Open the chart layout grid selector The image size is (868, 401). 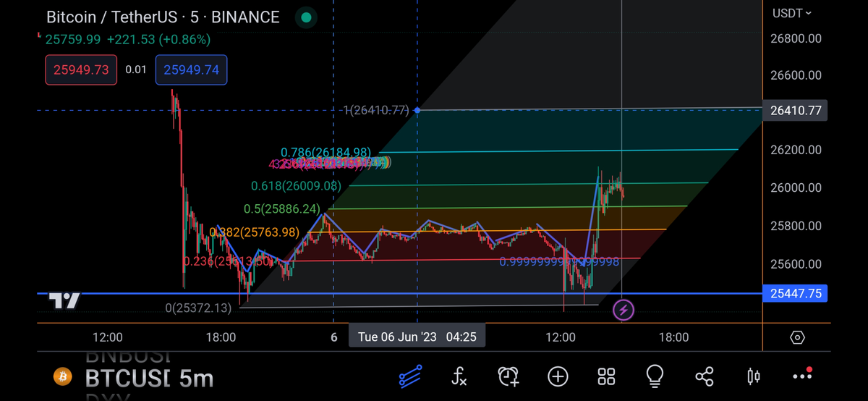click(x=606, y=376)
